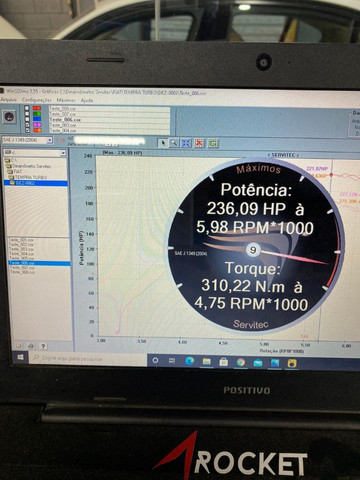
Task: Select the TEMPRA TURBO folder
Action: [x=30, y=177]
